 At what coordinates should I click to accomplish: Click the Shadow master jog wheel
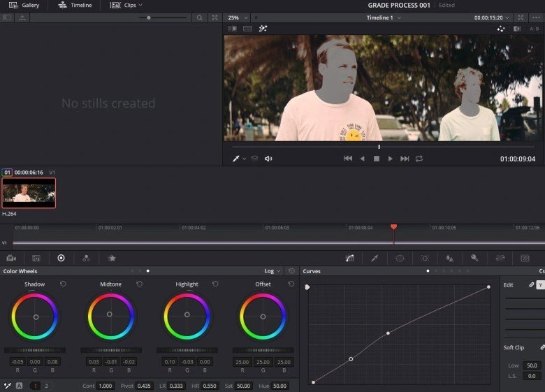[35, 350]
